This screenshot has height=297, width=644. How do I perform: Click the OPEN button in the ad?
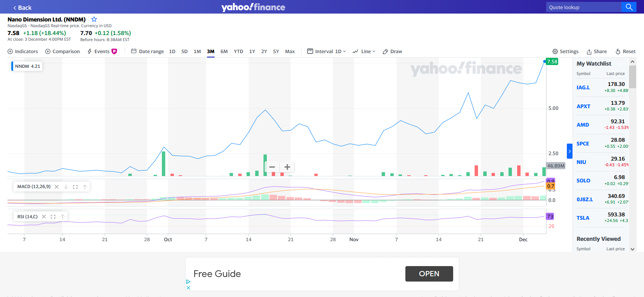click(429, 274)
